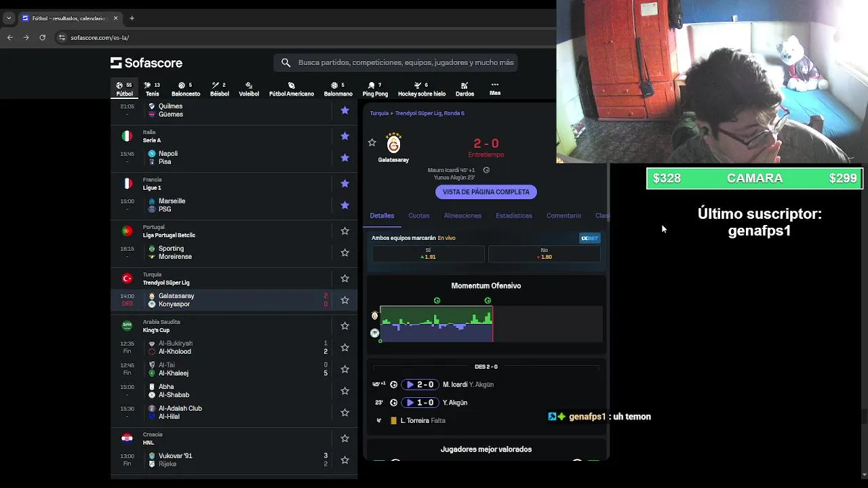Favorite Galatasaray team in match panel
Viewport: 868px width, 488px height.
tap(372, 142)
